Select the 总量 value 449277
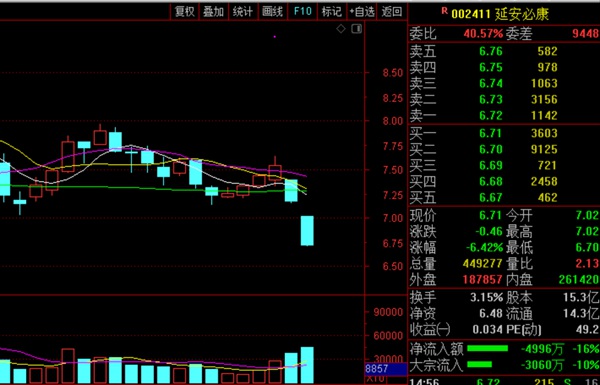The image size is (600, 385). [x=482, y=264]
